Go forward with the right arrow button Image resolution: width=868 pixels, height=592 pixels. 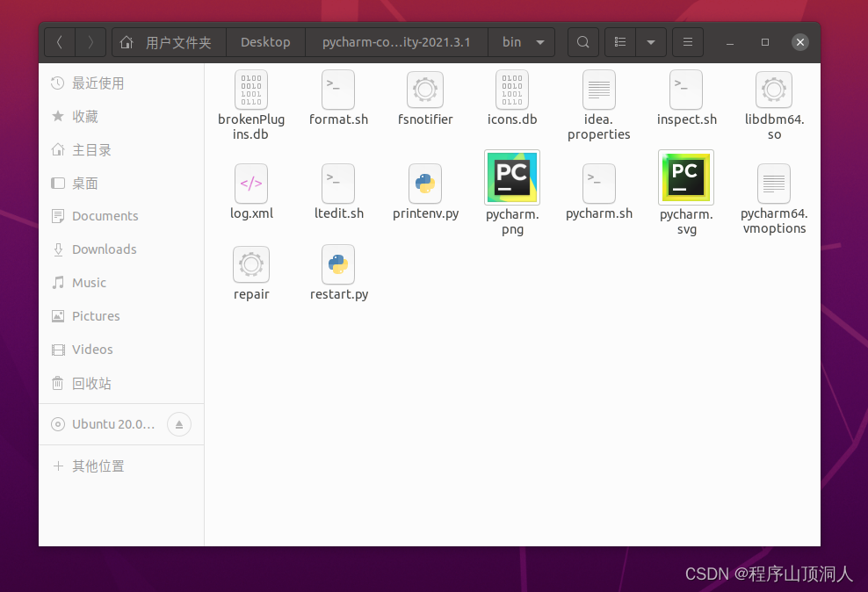[90, 42]
